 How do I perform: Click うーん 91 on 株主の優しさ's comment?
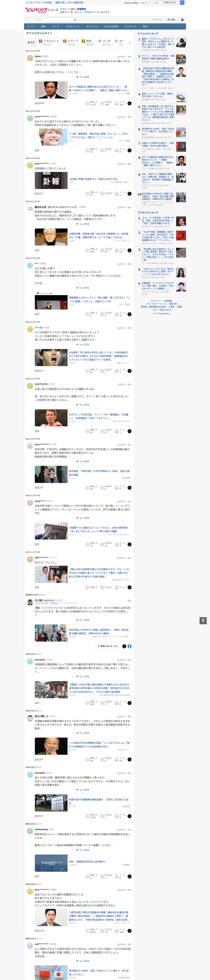coord(120,760)
